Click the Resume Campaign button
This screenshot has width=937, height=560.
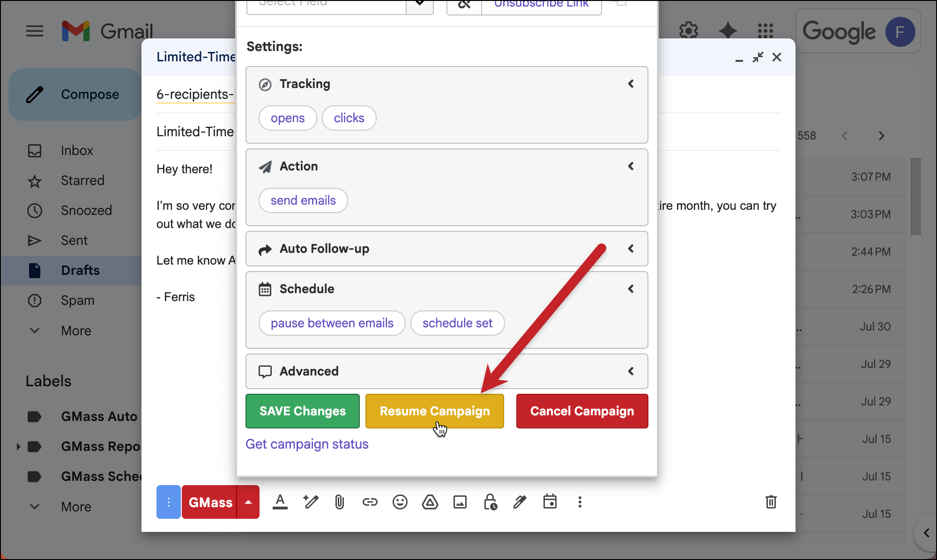pos(434,411)
